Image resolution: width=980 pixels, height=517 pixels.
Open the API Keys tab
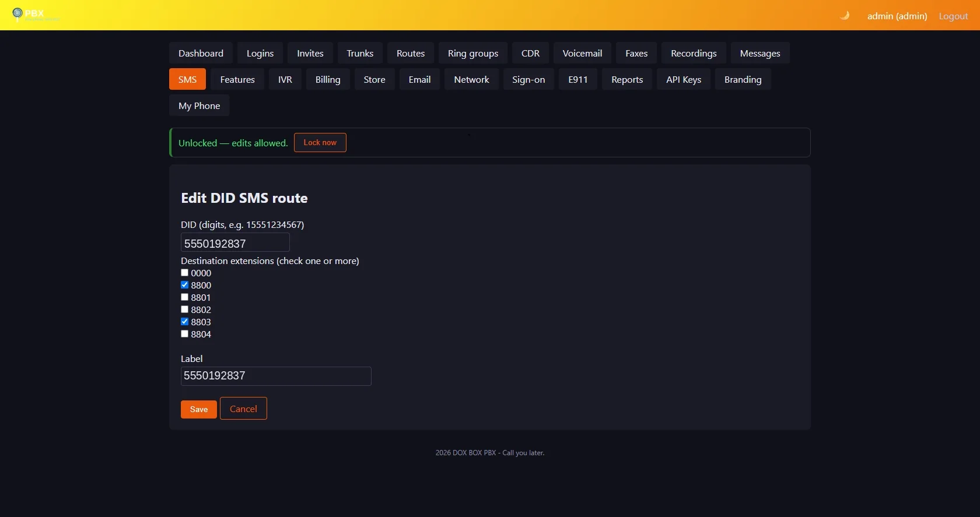pyautogui.click(x=684, y=79)
